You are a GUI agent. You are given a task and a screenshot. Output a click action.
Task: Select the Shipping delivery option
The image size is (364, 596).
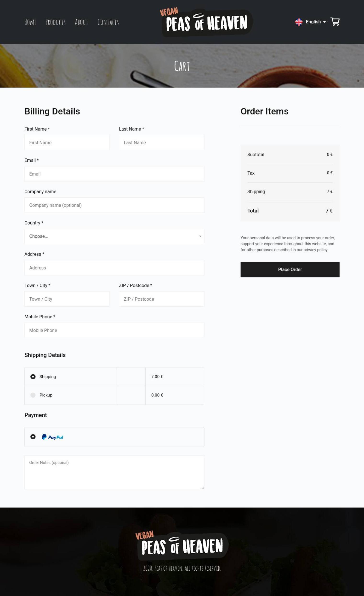pos(33,377)
